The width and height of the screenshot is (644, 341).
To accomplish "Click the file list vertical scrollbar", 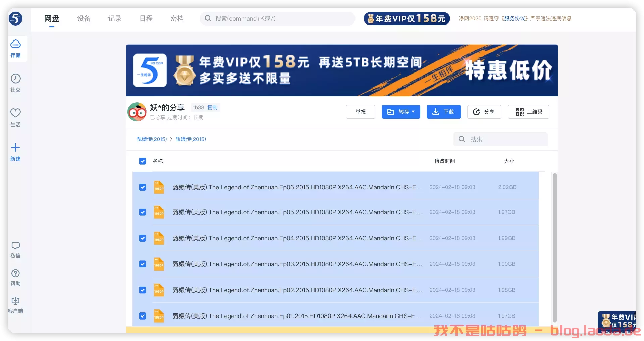I will coord(555,248).
